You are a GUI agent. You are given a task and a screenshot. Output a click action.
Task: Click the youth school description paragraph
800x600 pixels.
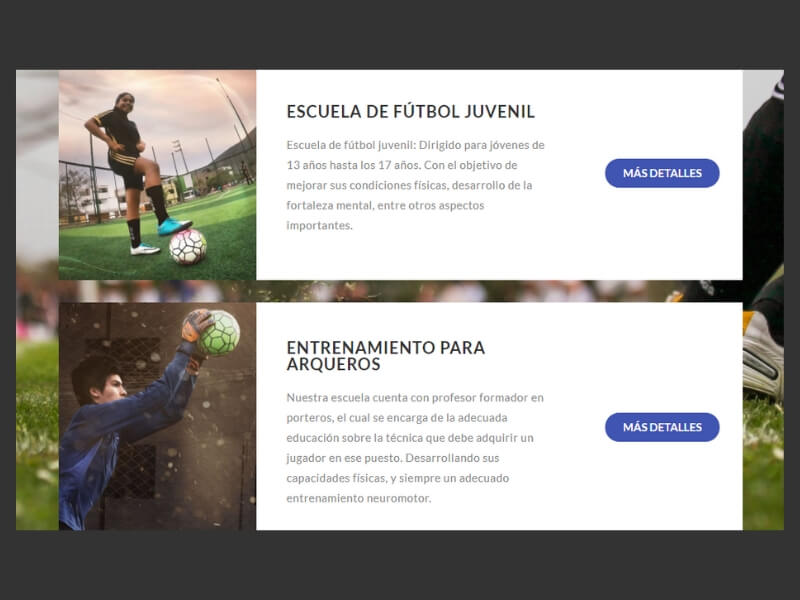point(415,185)
